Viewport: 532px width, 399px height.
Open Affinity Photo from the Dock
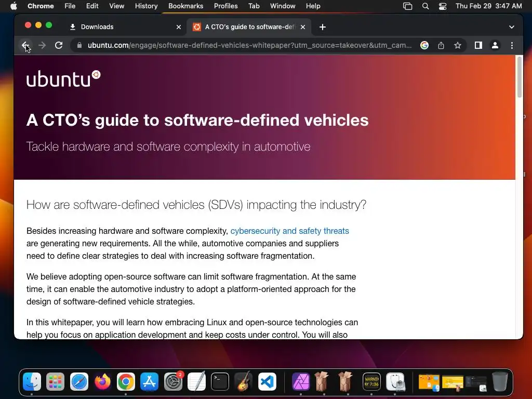click(x=301, y=382)
